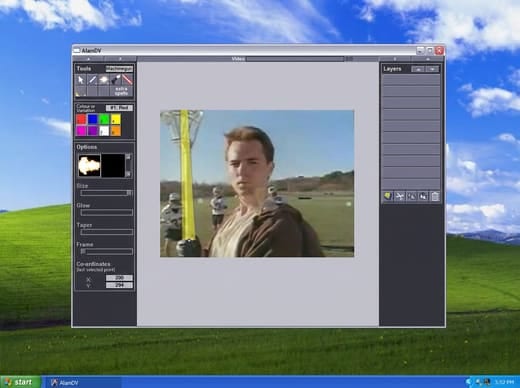
Task: Pick the red colour swatch
Action: [x=81, y=119]
